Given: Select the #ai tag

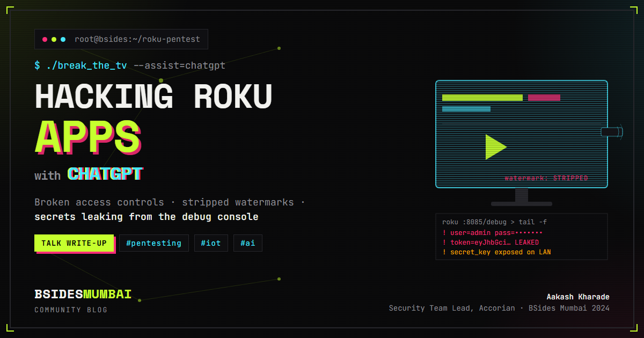Looking at the screenshot, I should 248,243.
